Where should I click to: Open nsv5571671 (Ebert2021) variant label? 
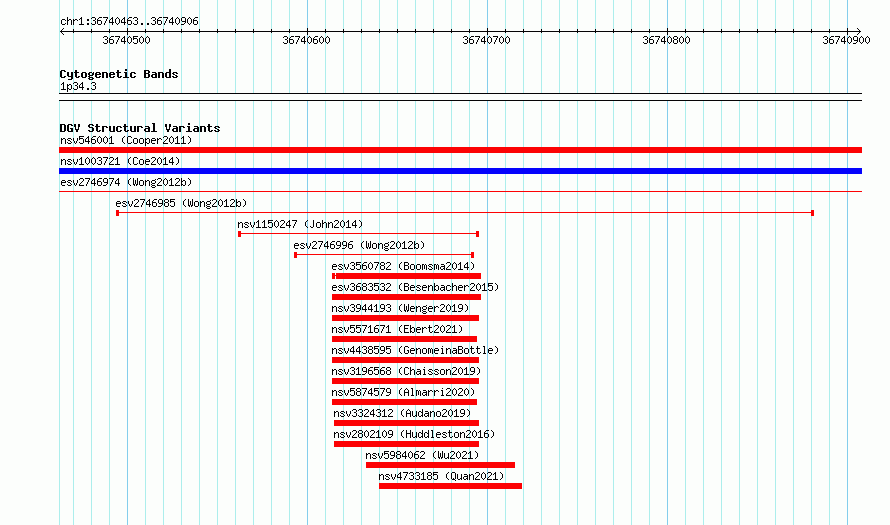(397, 329)
